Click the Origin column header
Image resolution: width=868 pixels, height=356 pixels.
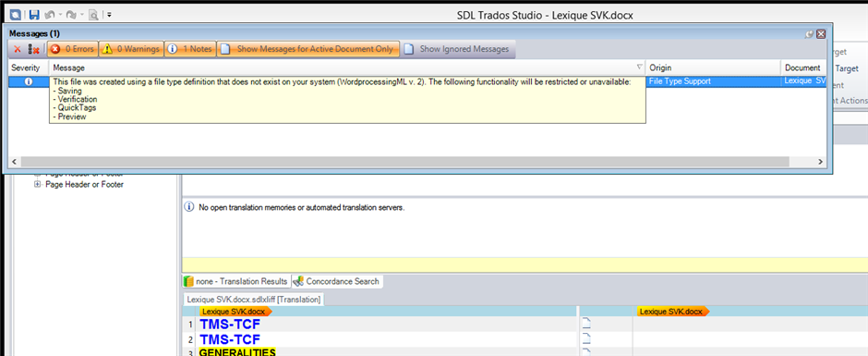713,68
